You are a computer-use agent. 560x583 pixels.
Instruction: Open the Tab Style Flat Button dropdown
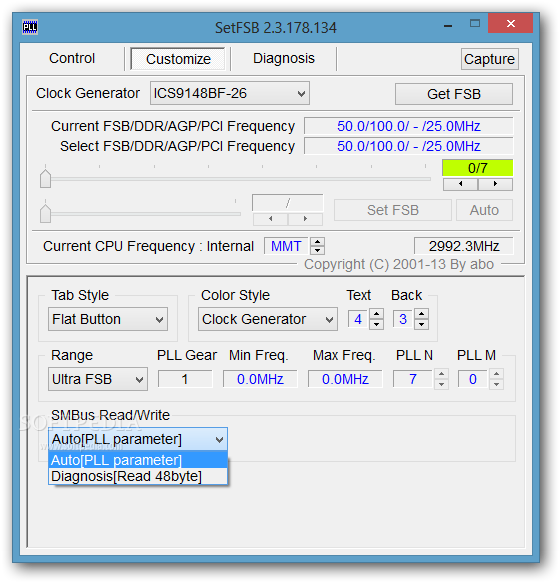tap(108, 319)
